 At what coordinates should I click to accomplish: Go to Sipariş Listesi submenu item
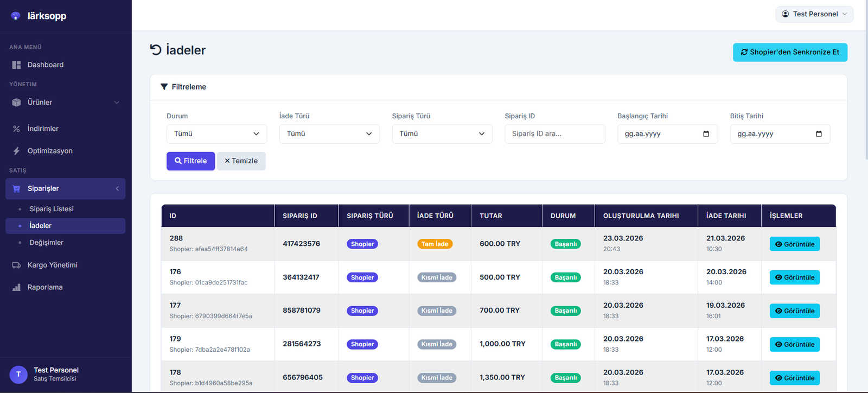pos(52,209)
